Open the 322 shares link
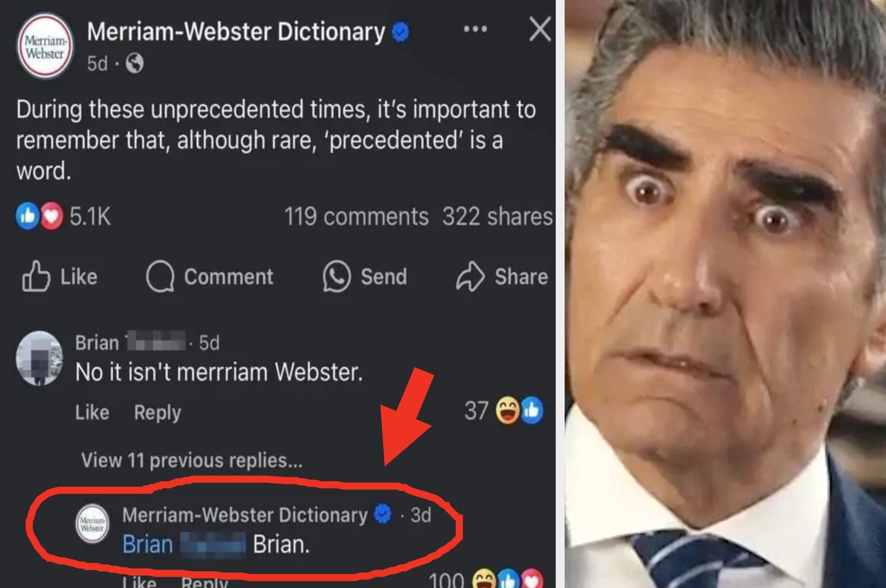The height and width of the screenshot is (588, 886). (x=498, y=217)
